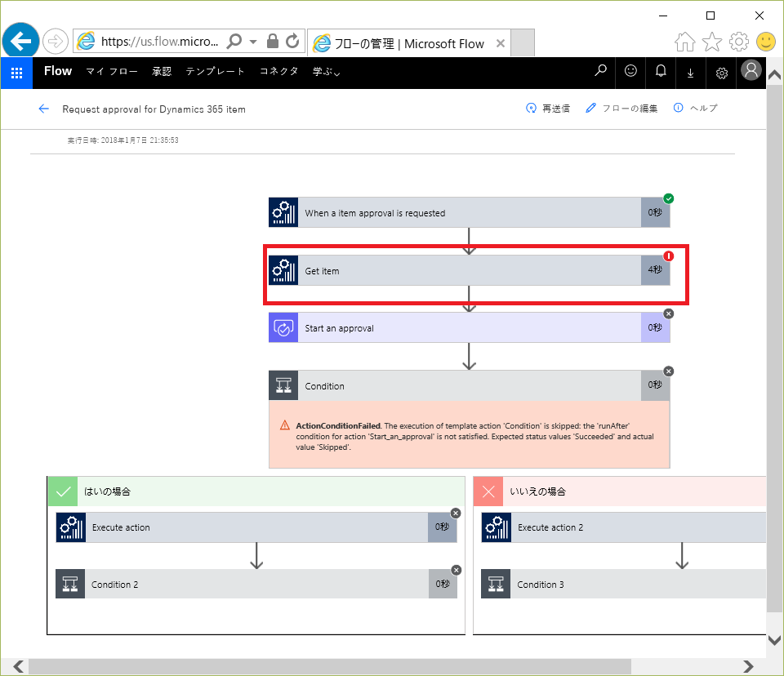The image size is (784, 676).
Task: Expand the 'Condition 3' step
Action: pos(623,584)
